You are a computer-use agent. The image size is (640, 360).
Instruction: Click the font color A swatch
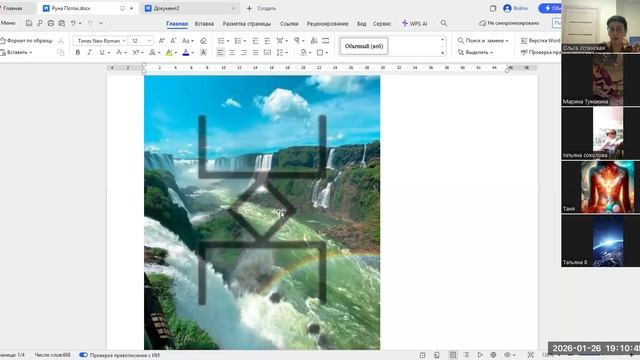(x=186, y=53)
